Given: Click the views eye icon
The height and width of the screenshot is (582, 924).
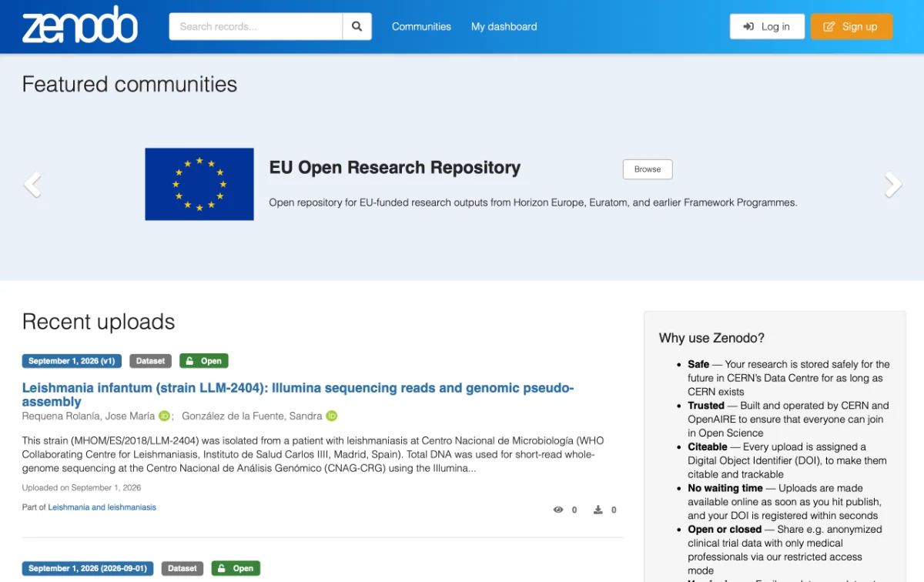Looking at the screenshot, I should pyautogui.click(x=558, y=510).
